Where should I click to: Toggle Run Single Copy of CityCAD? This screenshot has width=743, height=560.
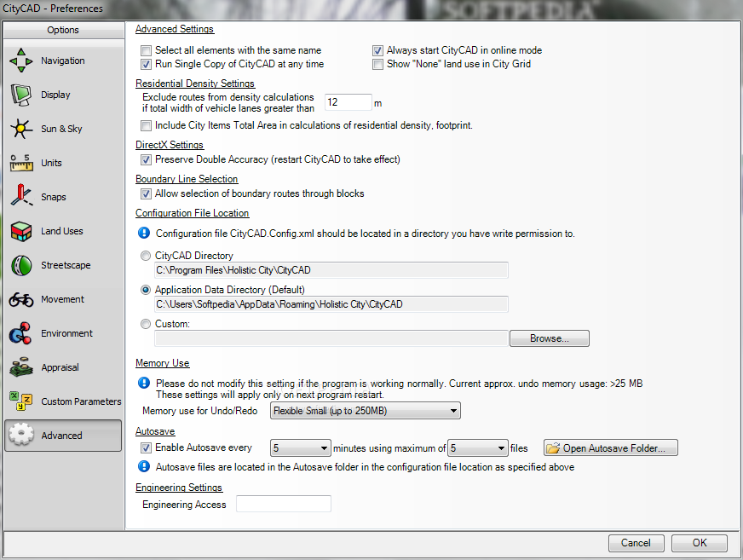tap(146, 64)
